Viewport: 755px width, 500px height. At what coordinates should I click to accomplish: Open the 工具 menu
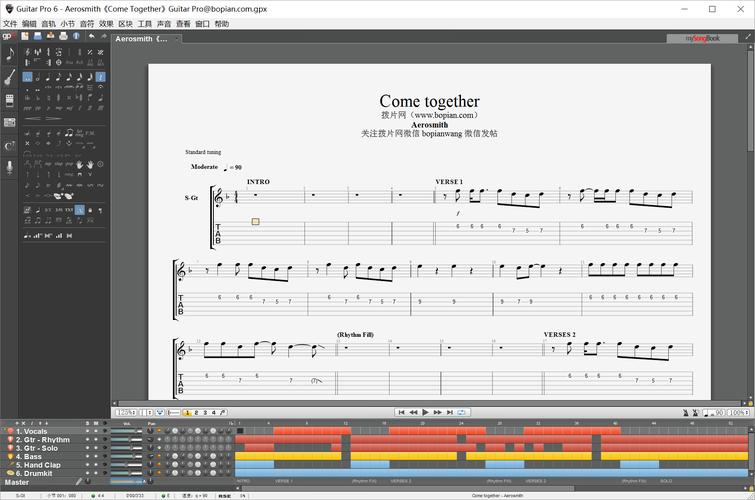[144, 24]
